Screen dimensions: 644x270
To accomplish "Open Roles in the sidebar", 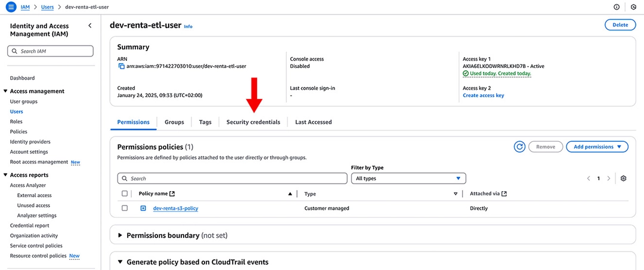I will [16, 122].
